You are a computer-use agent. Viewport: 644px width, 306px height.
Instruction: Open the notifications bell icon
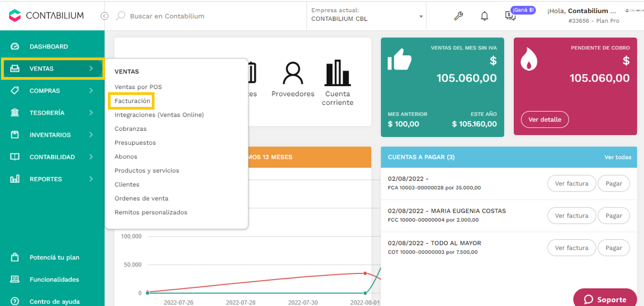485,16
